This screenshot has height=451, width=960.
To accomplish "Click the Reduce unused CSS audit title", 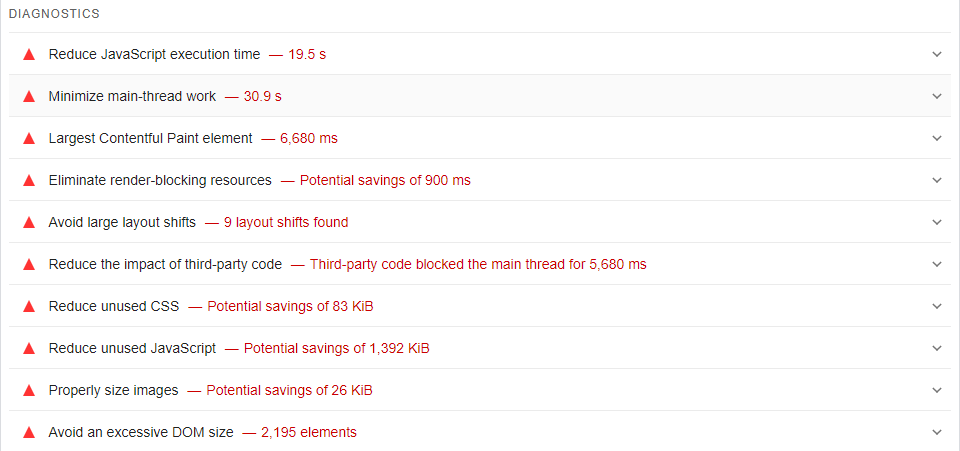I will 113,306.
